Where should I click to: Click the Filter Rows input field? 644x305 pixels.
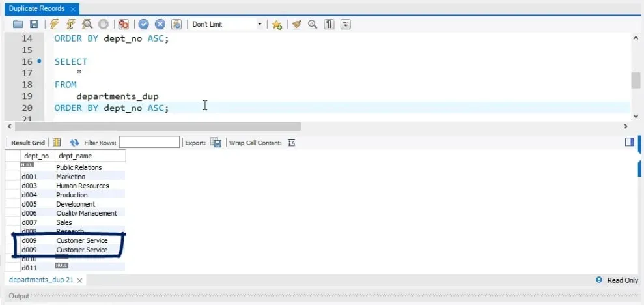click(149, 142)
